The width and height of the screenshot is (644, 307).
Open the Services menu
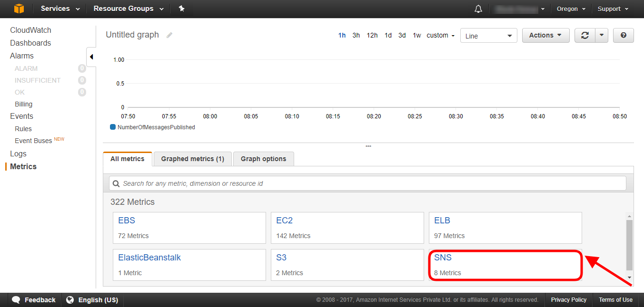[60, 9]
